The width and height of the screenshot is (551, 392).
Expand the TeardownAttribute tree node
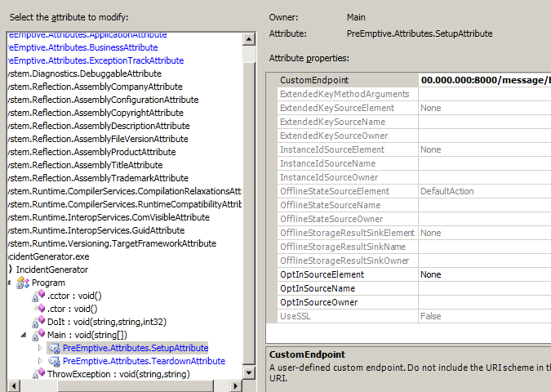point(40,361)
